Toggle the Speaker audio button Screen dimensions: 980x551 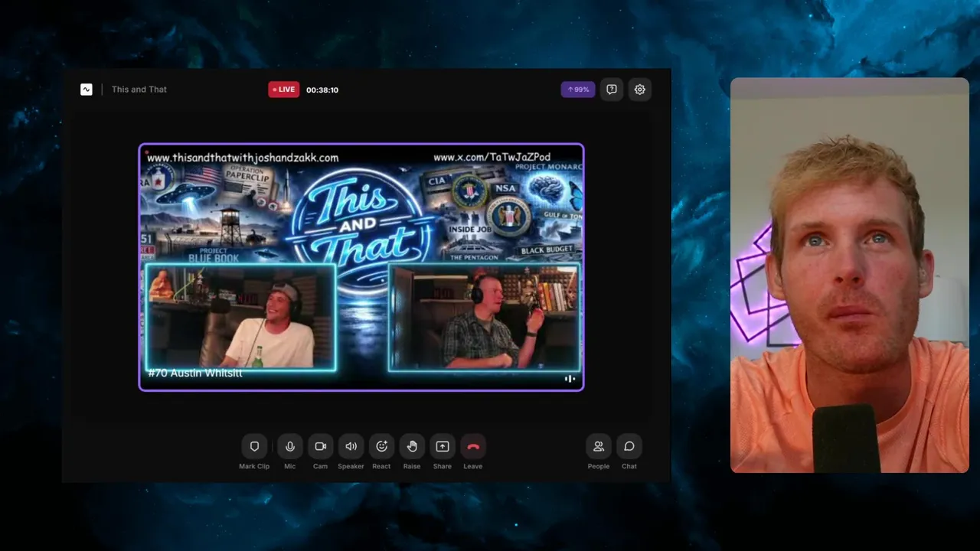pos(351,446)
